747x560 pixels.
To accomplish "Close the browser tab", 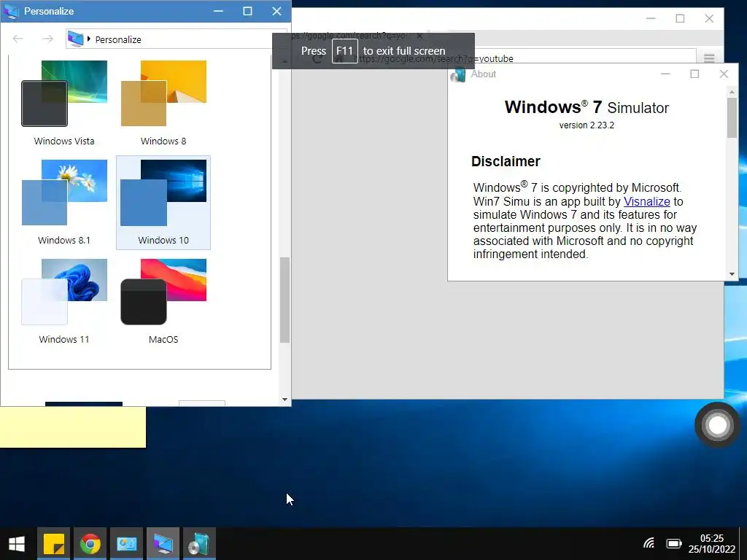I will click(x=419, y=36).
